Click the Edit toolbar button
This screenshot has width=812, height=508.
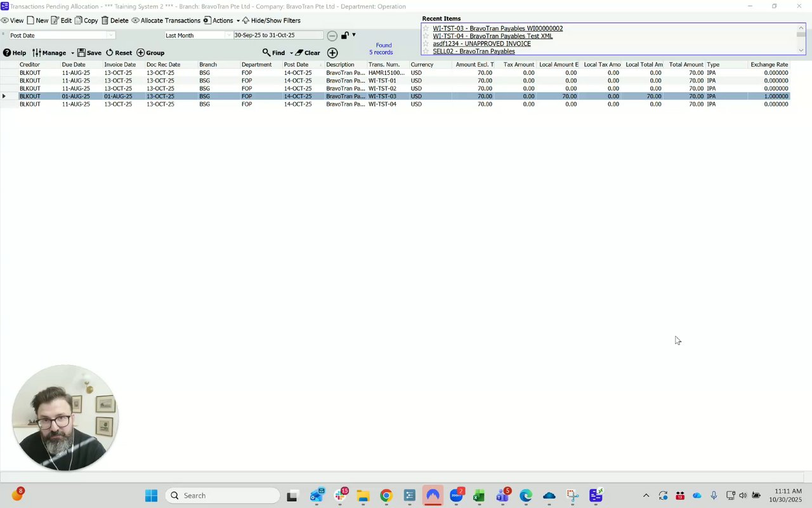62,20
